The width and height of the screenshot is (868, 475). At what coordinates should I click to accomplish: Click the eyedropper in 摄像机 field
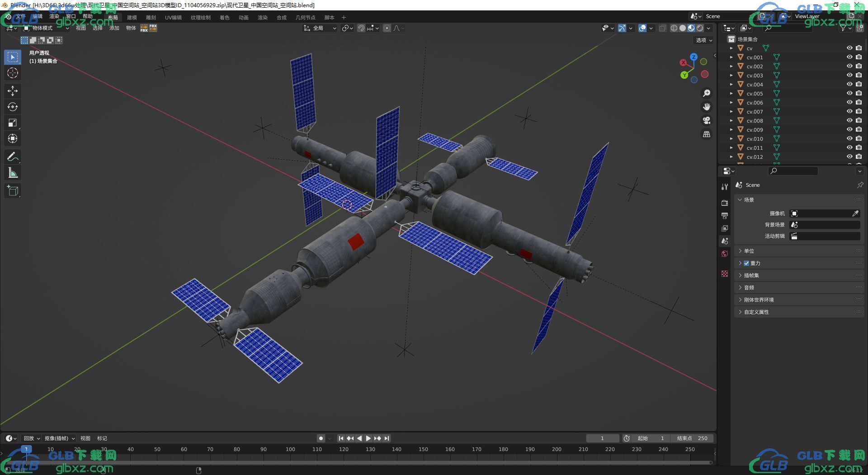(855, 214)
